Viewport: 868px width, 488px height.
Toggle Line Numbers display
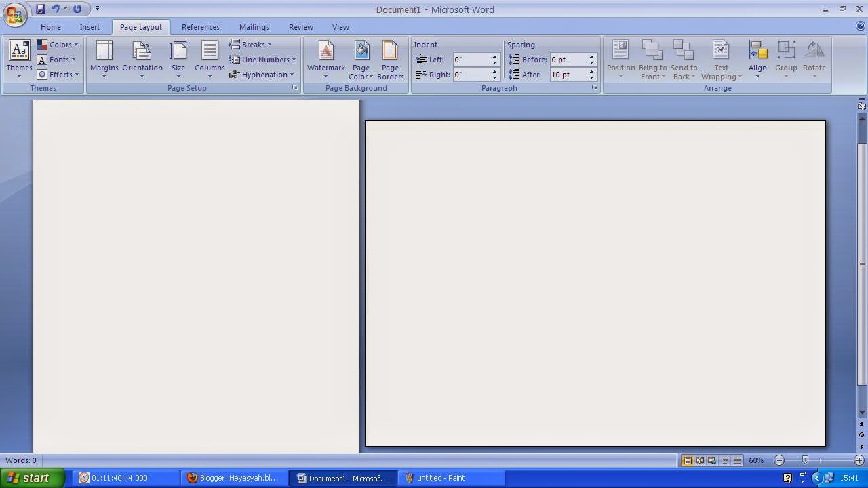click(263, 60)
